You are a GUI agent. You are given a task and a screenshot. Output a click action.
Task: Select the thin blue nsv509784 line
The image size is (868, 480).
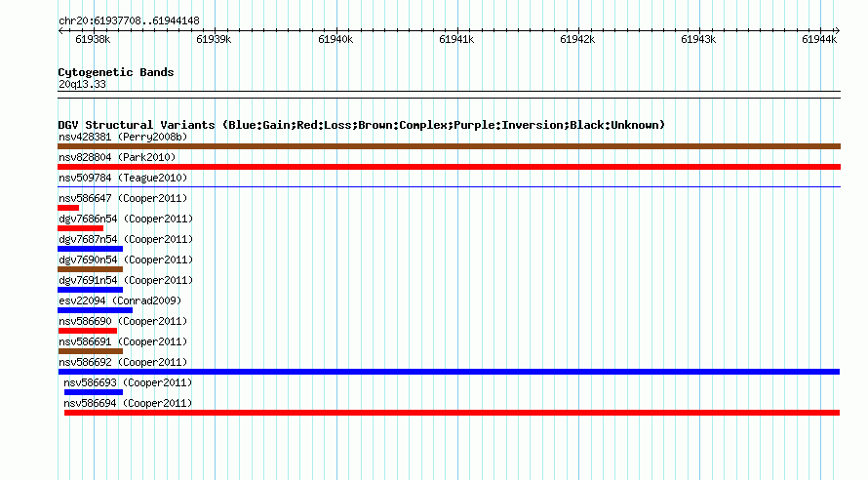[449, 187]
